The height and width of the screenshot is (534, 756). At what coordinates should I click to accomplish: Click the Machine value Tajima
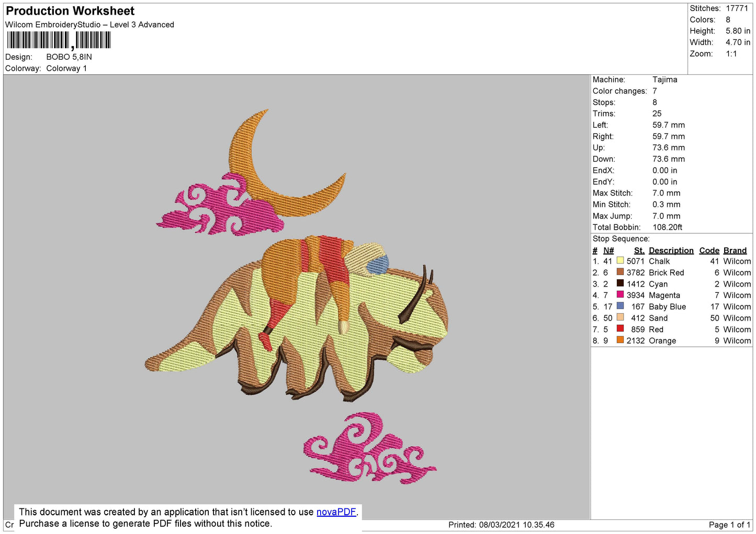664,79
